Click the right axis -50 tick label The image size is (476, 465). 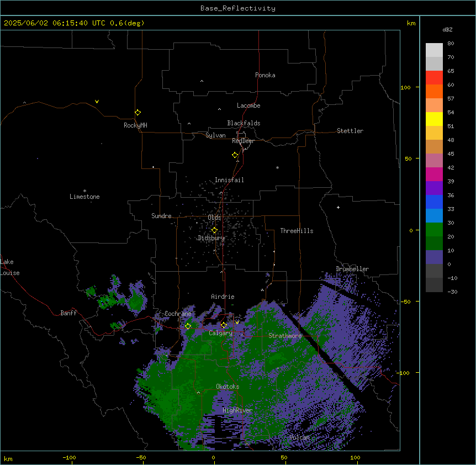pyautogui.click(x=405, y=302)
